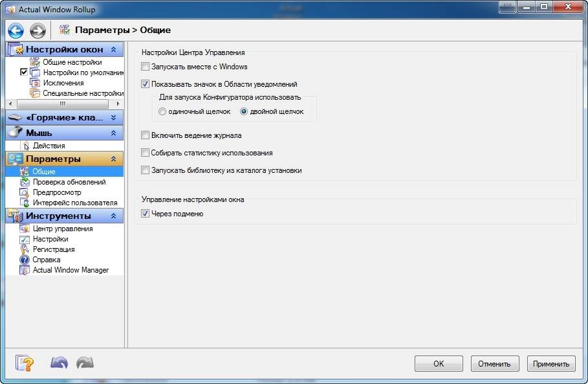
Task: Enable Включить ведение журнала
Action: click(145, 135)
